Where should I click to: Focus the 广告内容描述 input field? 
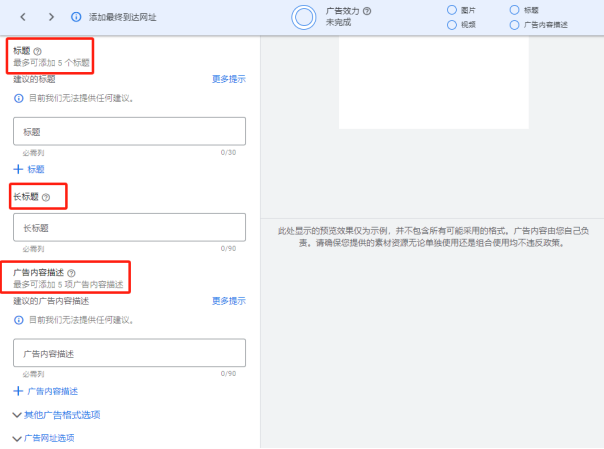point(129,353)
